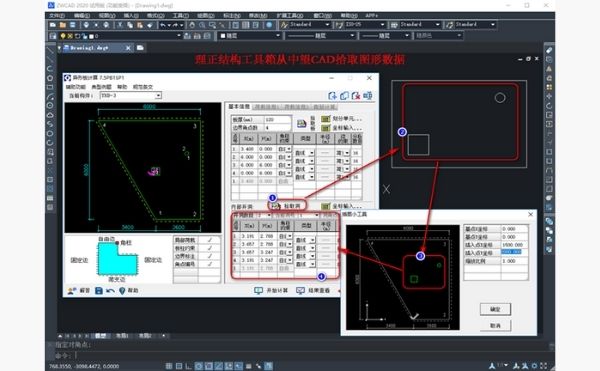Toggle the fourth checkmark in display options list
This screenshot has height=371, width=600.
210,264
